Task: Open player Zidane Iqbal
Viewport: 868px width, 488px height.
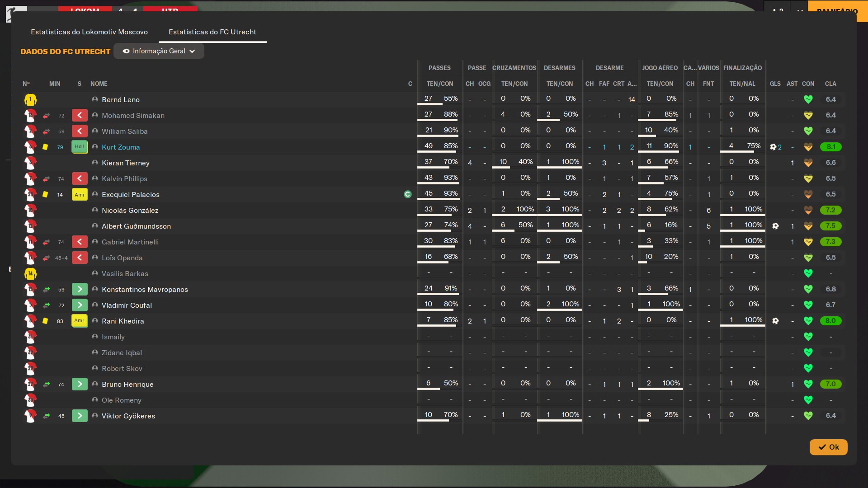Action: click(122, 353)
